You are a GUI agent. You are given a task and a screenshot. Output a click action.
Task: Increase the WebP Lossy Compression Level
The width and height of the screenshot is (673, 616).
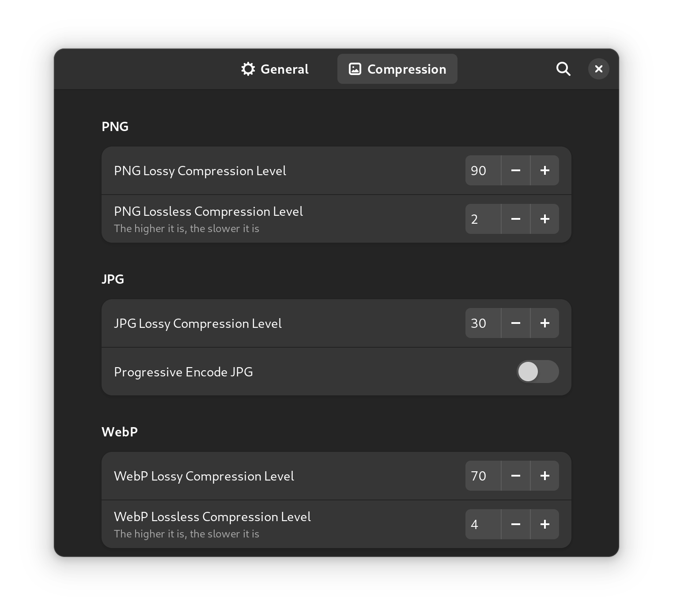(x=544, y=476)
